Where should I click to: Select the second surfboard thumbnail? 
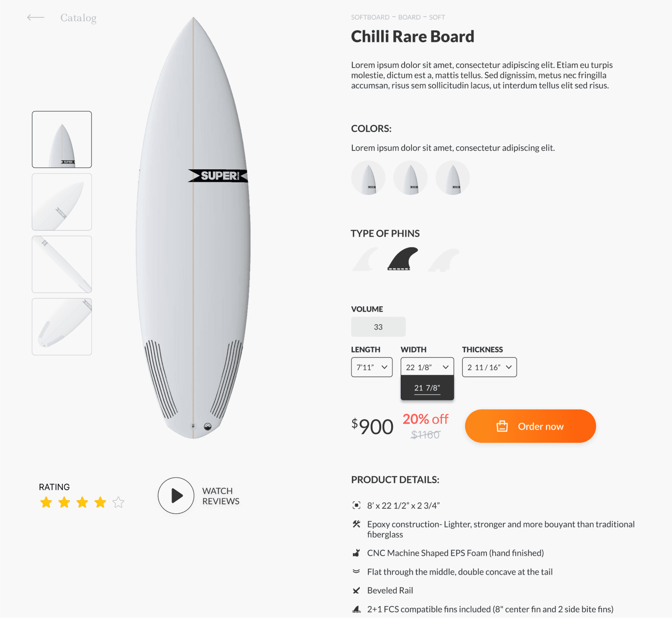62,202
